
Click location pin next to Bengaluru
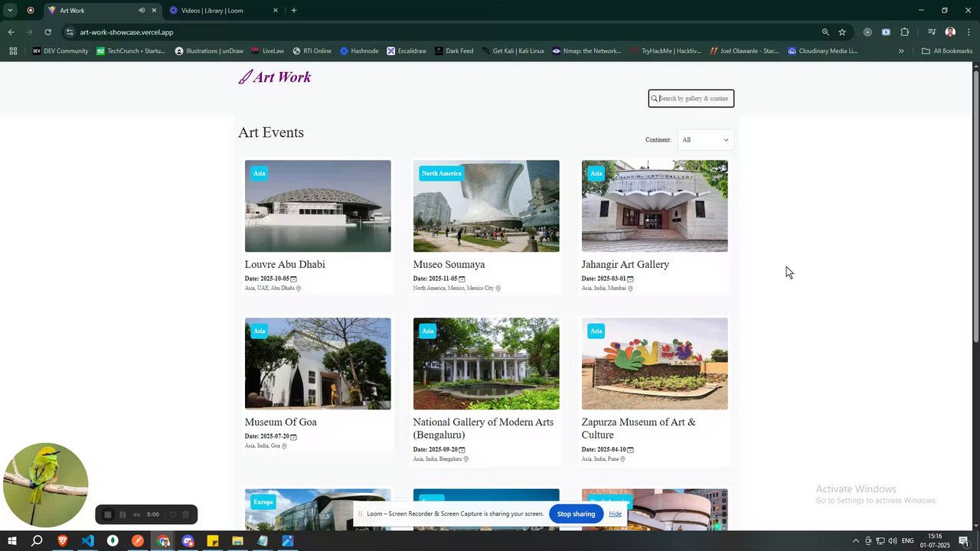(465, 459)
